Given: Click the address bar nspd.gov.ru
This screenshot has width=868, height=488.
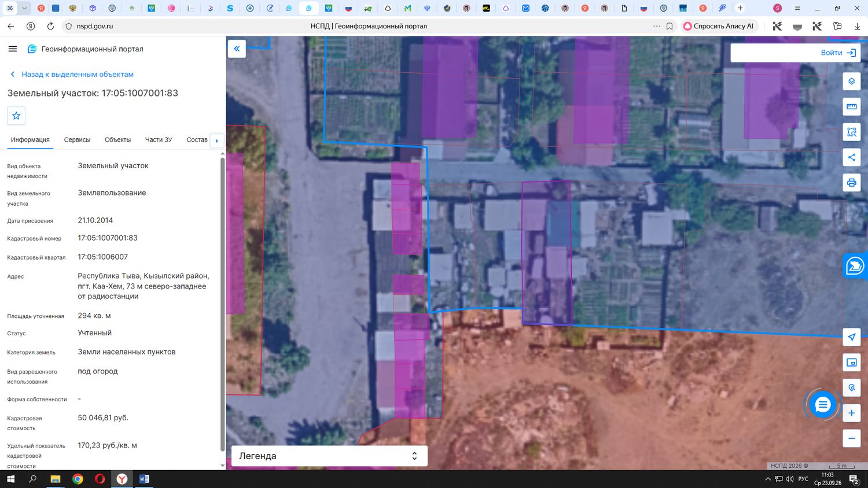Looking at the screenshot, I should [95, 26].
